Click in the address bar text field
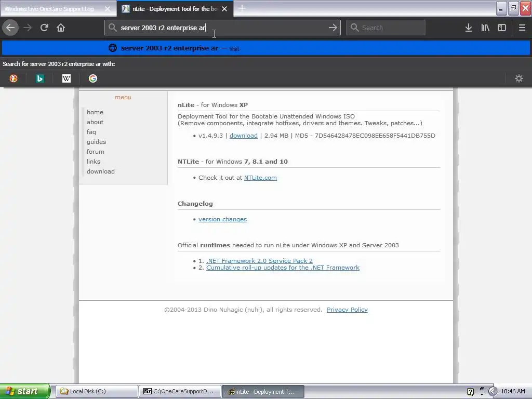The image size is (532, 399). (222, 28)
